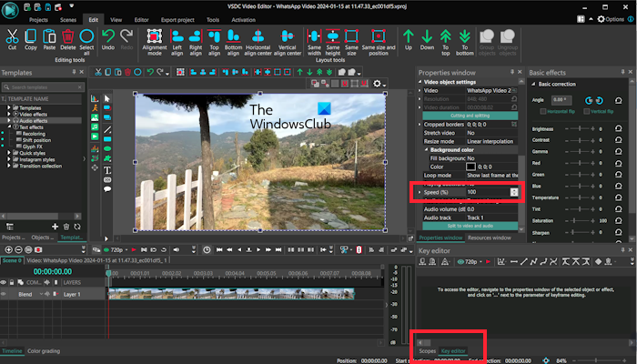Open the Blend mode dropdown on Layer 1
Viewport: 637px width, 364px height.
(42, 294)
